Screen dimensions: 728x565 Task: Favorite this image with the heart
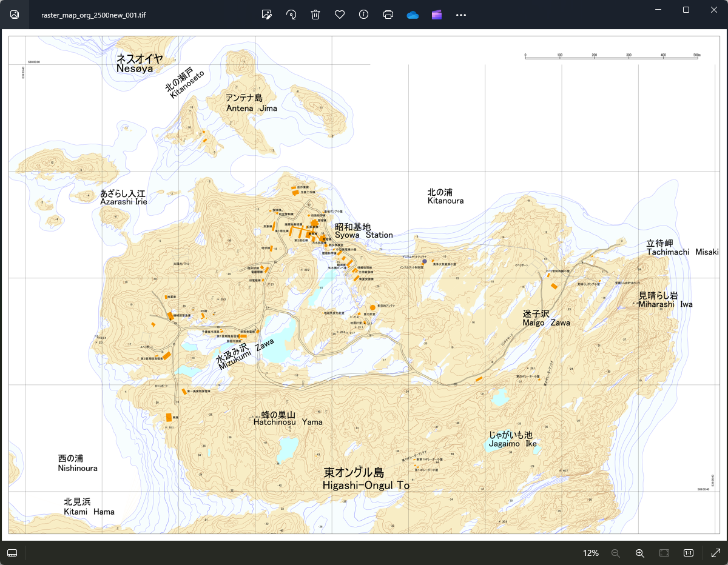point(339,14)
